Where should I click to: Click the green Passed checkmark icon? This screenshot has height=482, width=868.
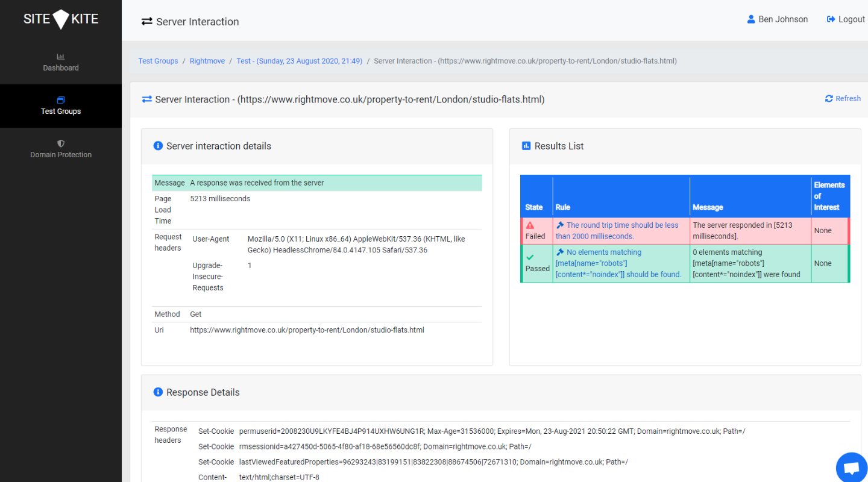530,258
